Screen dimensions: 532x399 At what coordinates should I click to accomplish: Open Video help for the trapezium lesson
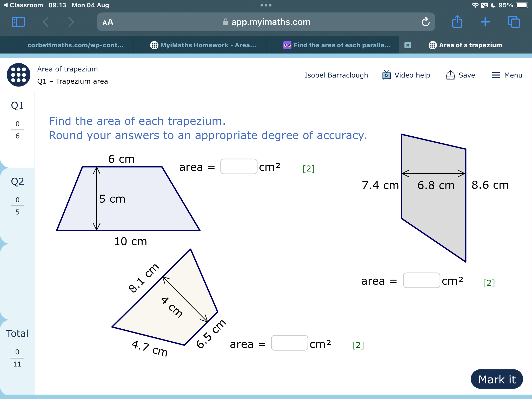pos(406,75)
